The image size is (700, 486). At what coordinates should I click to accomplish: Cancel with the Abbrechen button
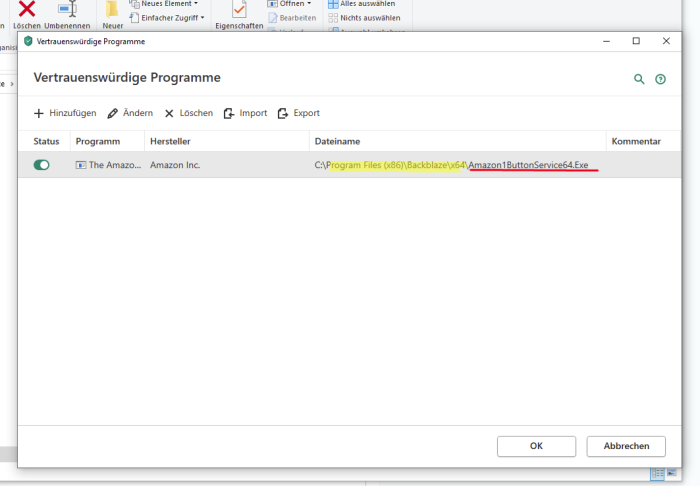(626, 446)
